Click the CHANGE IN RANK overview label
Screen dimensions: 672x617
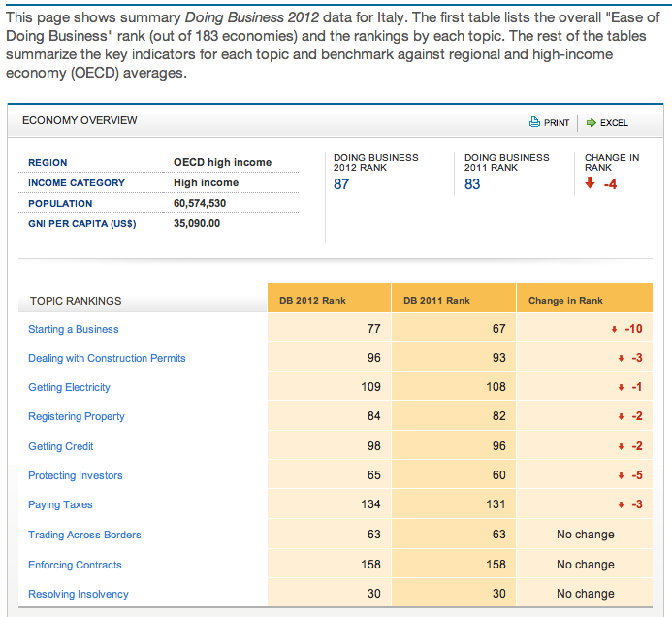(612, 163)
